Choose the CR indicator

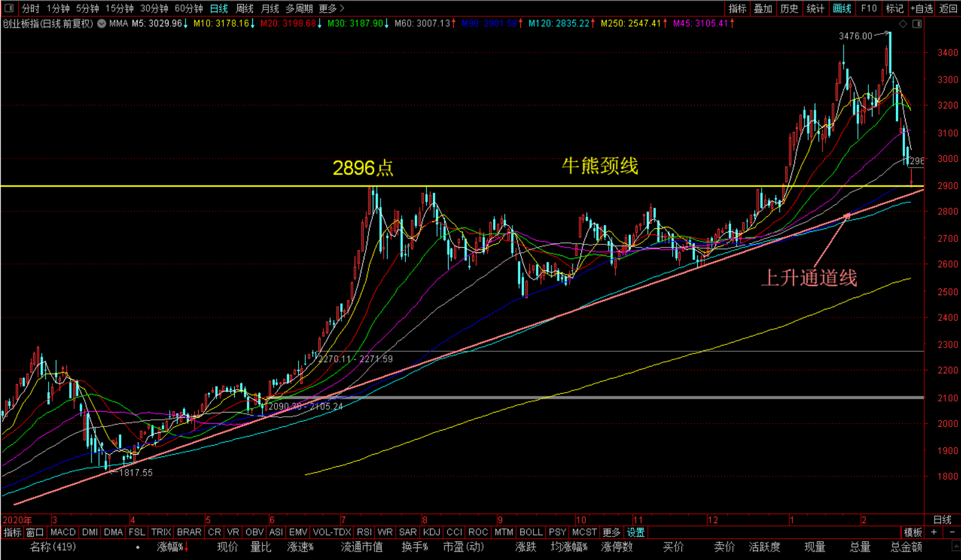(x=214, y=532)
